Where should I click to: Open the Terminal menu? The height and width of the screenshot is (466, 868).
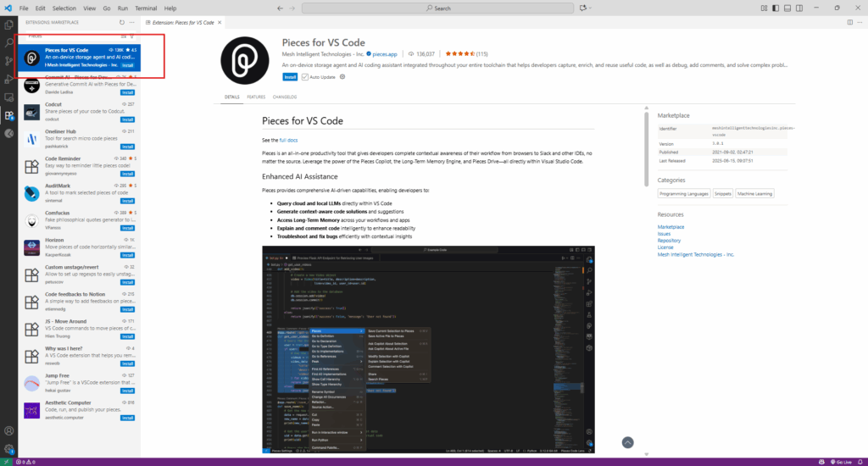146,8
